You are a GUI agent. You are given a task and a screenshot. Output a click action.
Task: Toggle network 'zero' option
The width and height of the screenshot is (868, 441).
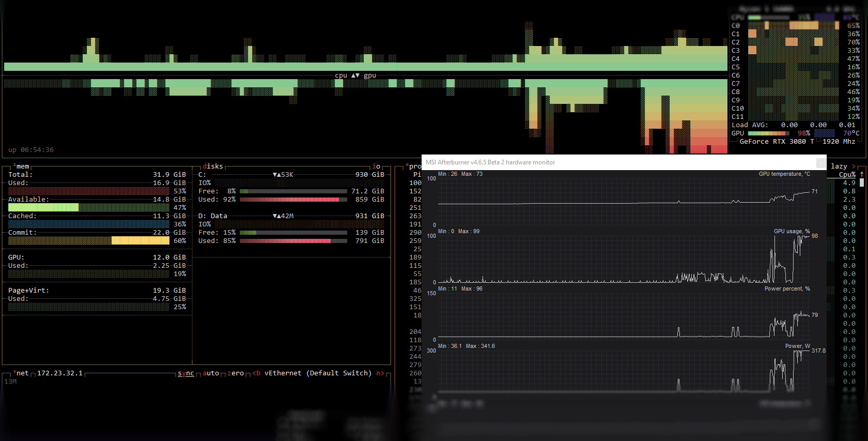236,373
